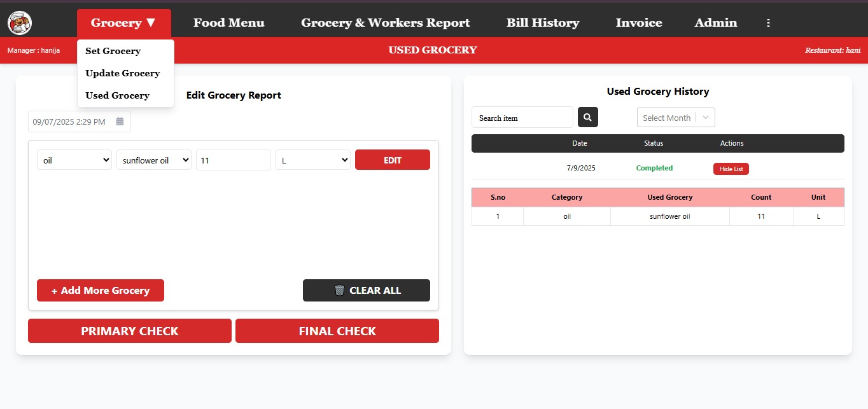Image resolution: width=868 pixels, height=409 pixels.
Task: Run the FINAL CHECK button
Action: [337, 331]
